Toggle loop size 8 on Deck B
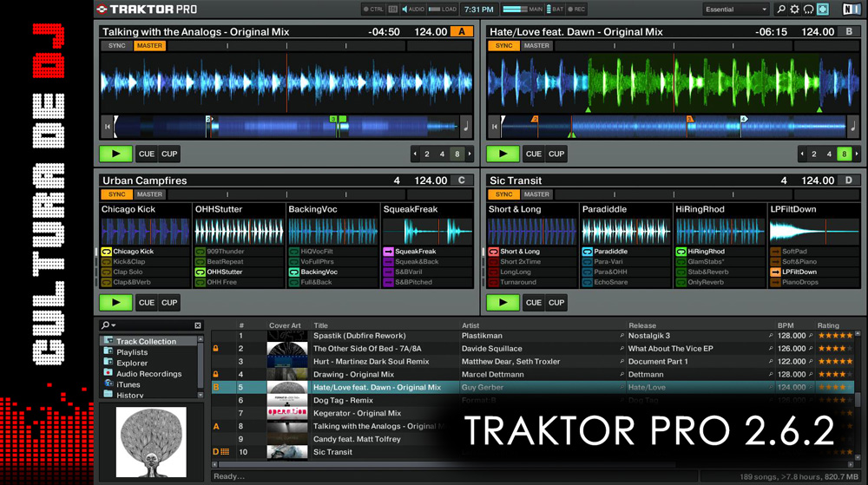Viewport: 868px width, 485px height. [x=844, y=154]
